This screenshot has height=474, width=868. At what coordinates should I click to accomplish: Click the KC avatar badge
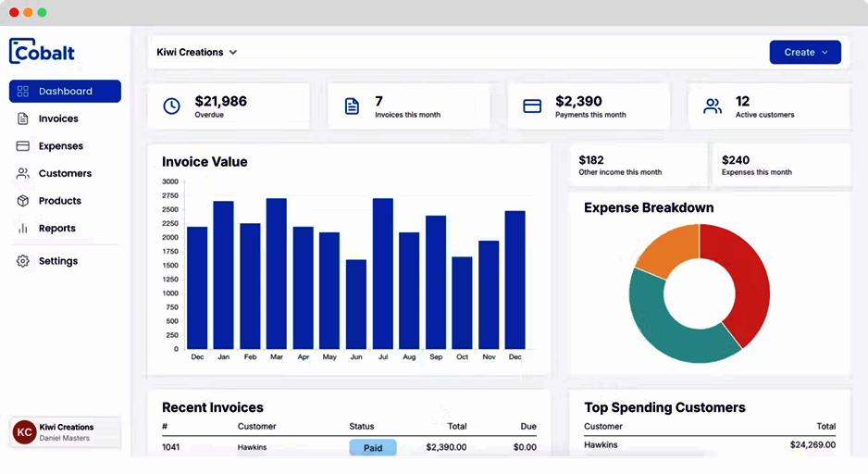tap(24, 432)
